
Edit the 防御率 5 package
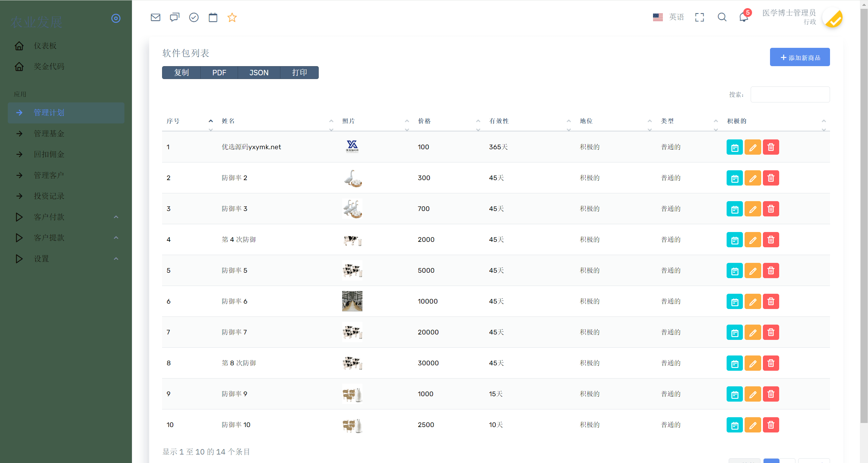(753, 271)
